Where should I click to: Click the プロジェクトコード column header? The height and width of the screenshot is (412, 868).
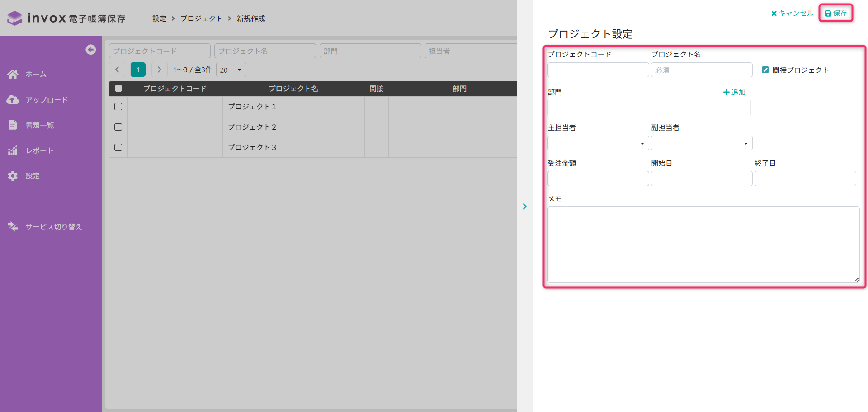pyautogui.click(x=175, y=89)
